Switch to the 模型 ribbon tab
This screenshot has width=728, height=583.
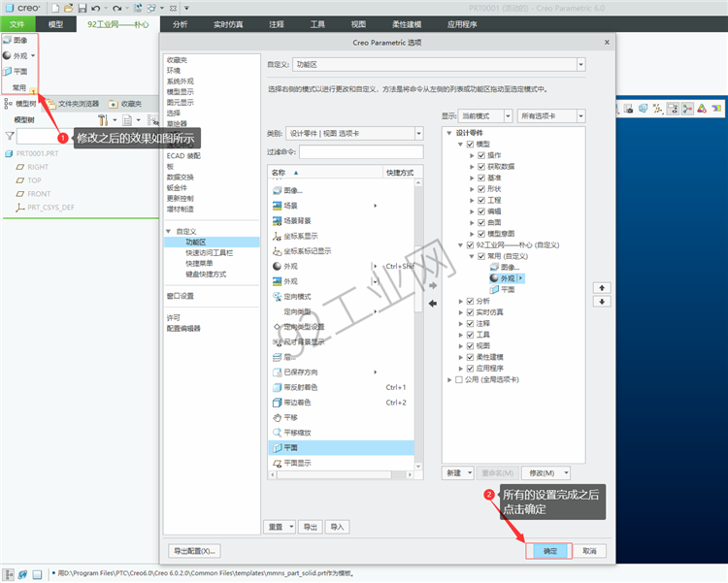[55, 24]
